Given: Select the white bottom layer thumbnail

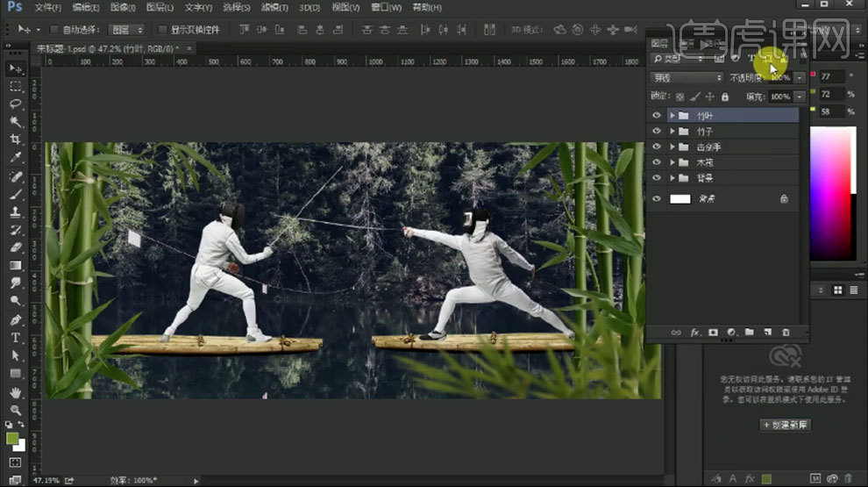Looking at the screenshot, I should point(680,199).
